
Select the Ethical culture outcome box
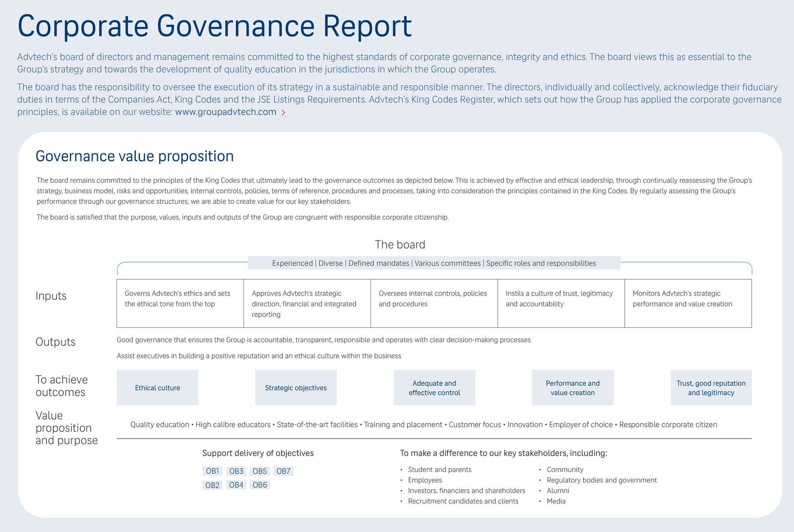158,388
